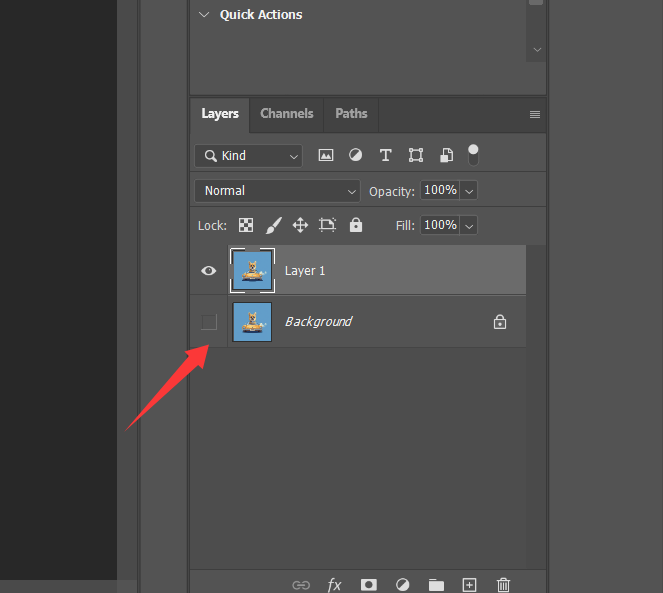663x593 pixels.
Task: Toggle layer filtering on/off switch
Action: [x=473, y=155]
